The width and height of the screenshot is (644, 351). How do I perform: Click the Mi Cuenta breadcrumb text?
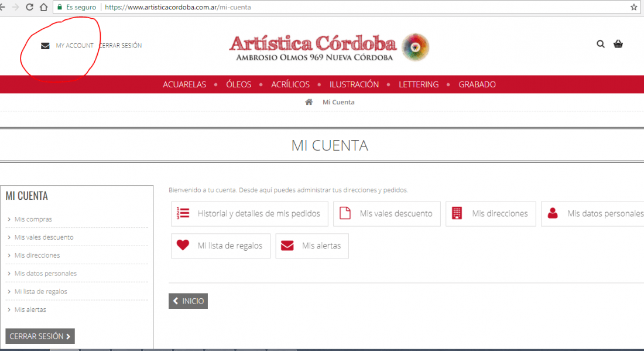click(x=338, y=102)
